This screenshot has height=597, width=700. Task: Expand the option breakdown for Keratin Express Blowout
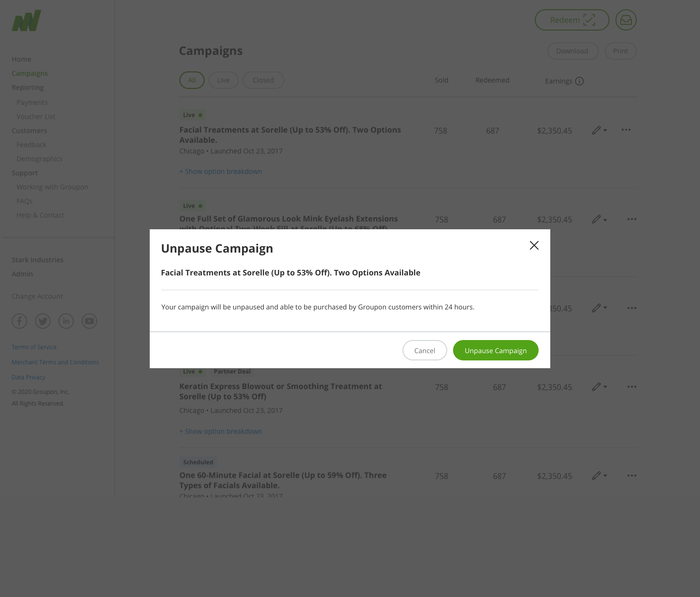point(221,431)
